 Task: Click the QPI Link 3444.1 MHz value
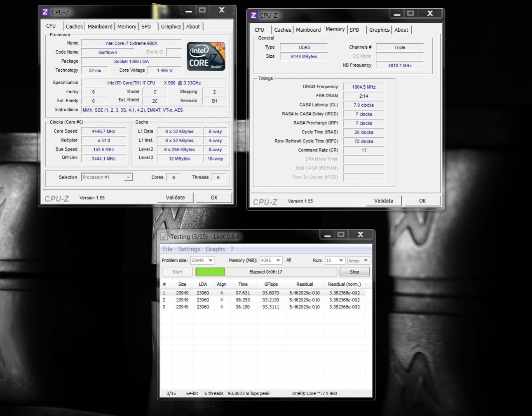coord(103,159)
